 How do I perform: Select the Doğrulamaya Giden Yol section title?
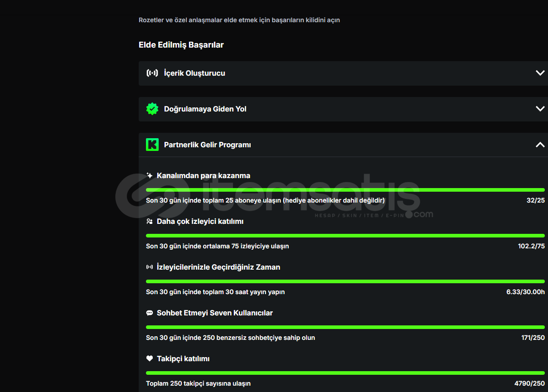pos(205,109)
